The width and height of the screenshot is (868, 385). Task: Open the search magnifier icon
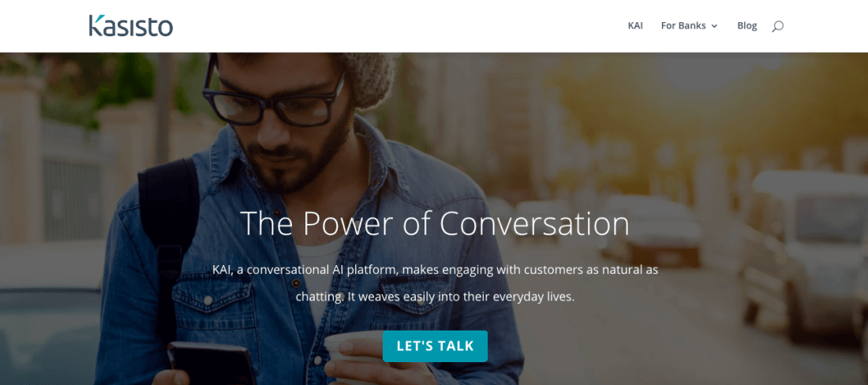point(777,26)
